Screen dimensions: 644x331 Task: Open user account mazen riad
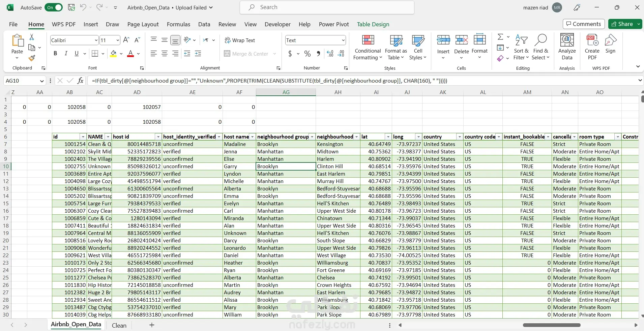(543, 7)
